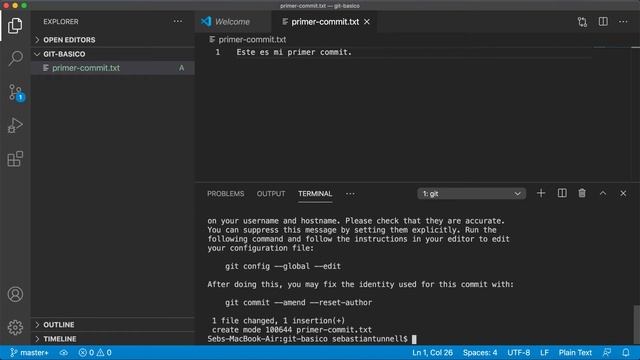Open the panel's additional views ellipsis
Image resolution: width=640 pixels, height=360 pixels.
[x=350, y=194]
